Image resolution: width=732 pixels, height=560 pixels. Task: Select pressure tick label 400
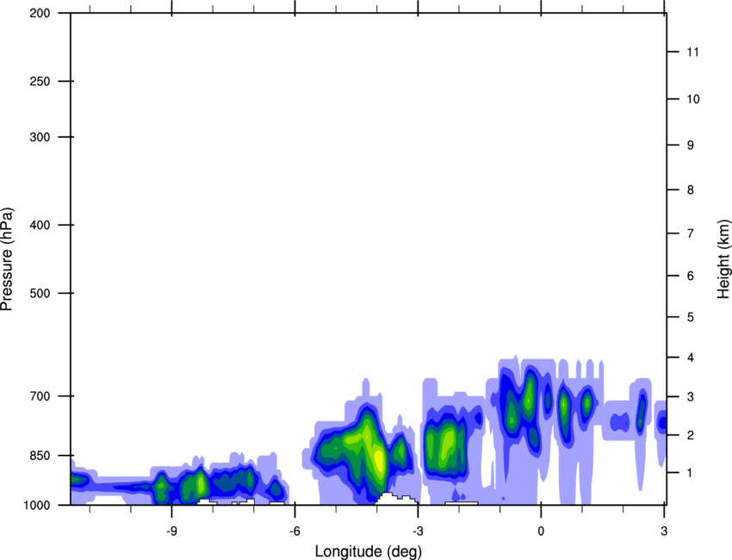[x=40, y=225]
